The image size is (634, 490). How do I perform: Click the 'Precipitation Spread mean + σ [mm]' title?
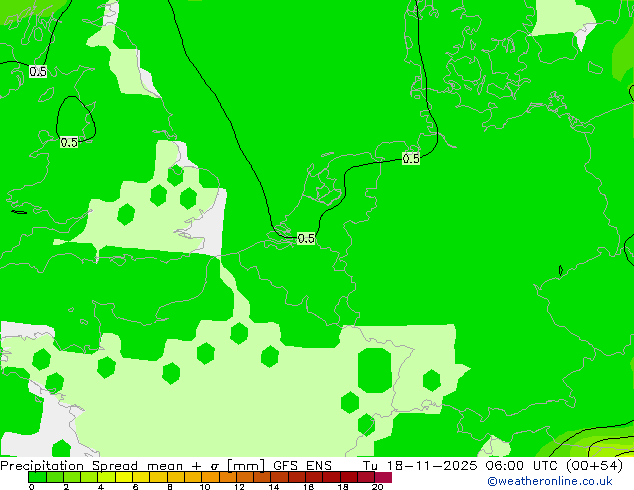tap(133, 466)
